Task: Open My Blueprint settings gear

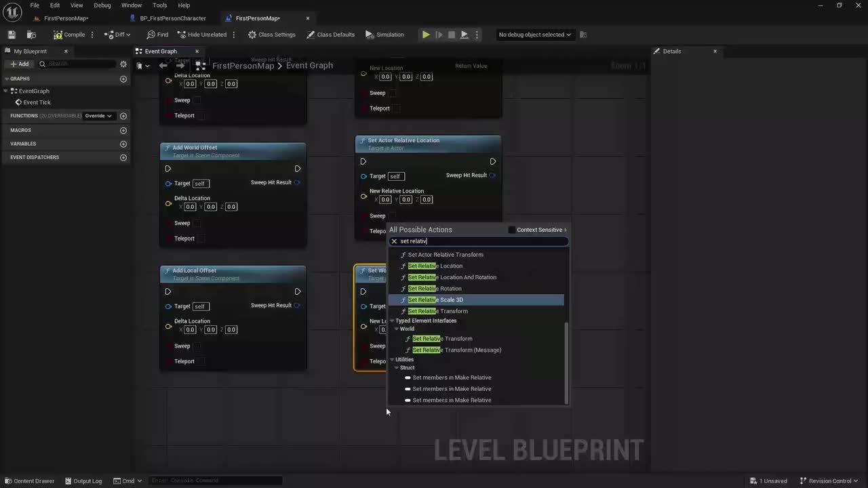Action: click(123, 64)
